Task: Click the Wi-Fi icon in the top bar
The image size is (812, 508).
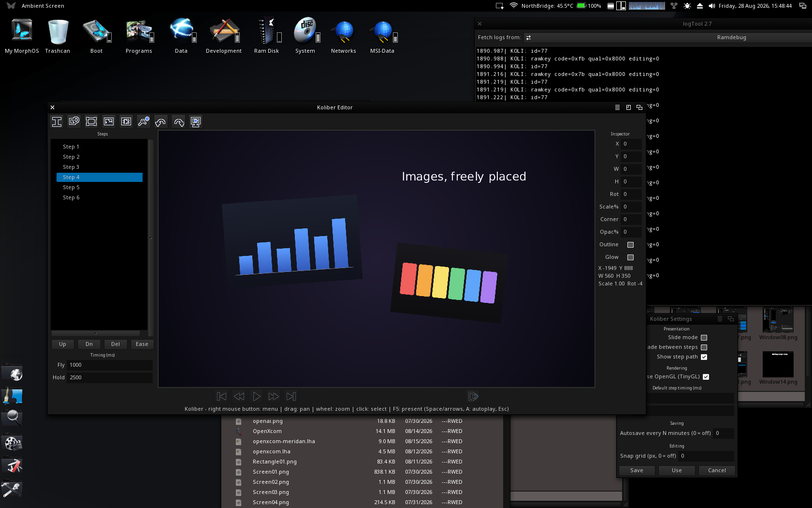Action: [x=513, y=6]
